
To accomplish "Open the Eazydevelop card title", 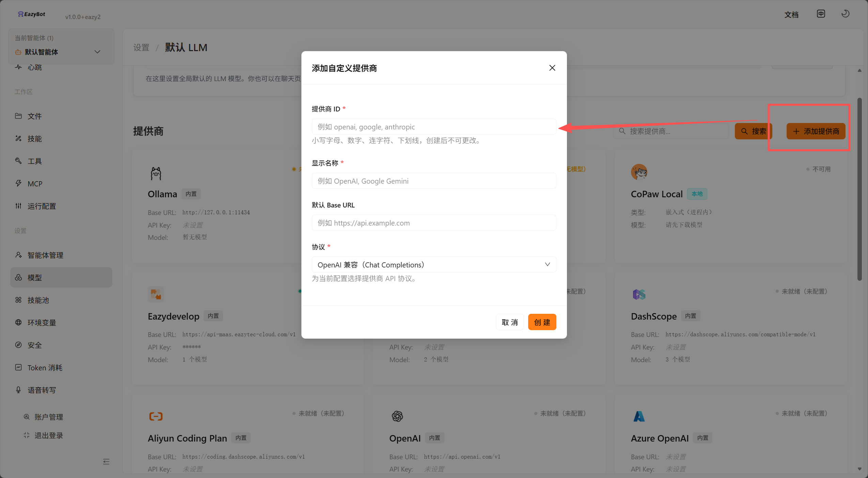I will (173, 316).
